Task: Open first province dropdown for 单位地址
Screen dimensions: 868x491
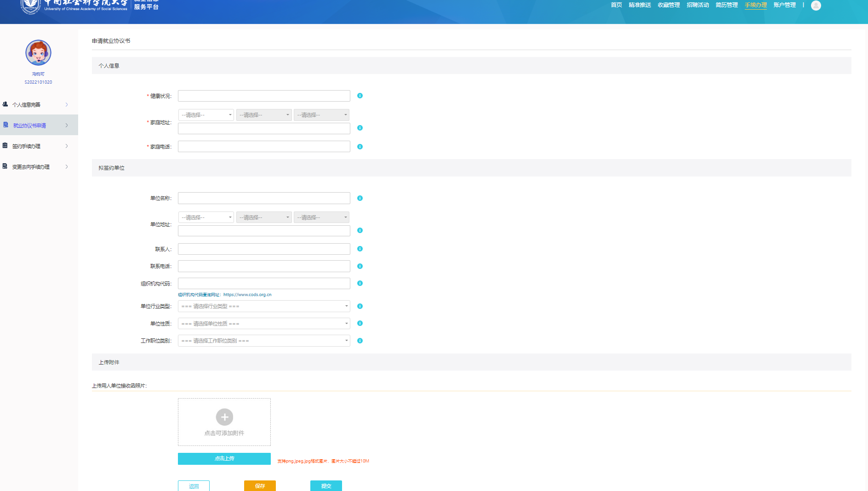Action: 206,217
